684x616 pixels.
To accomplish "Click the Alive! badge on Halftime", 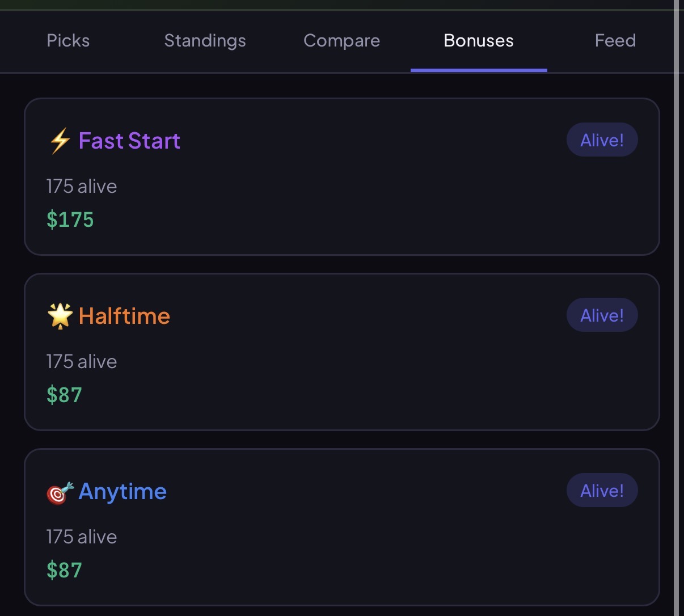I will (x=602, y=315).
